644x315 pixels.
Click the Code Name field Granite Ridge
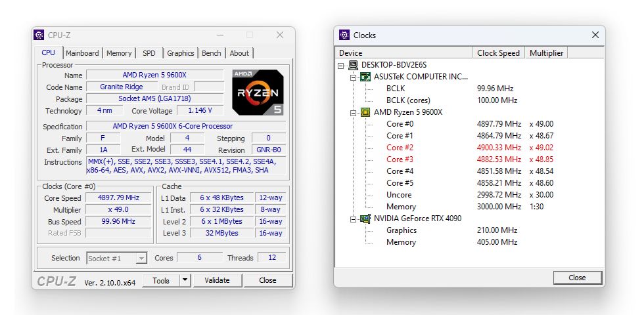[122, 87]
